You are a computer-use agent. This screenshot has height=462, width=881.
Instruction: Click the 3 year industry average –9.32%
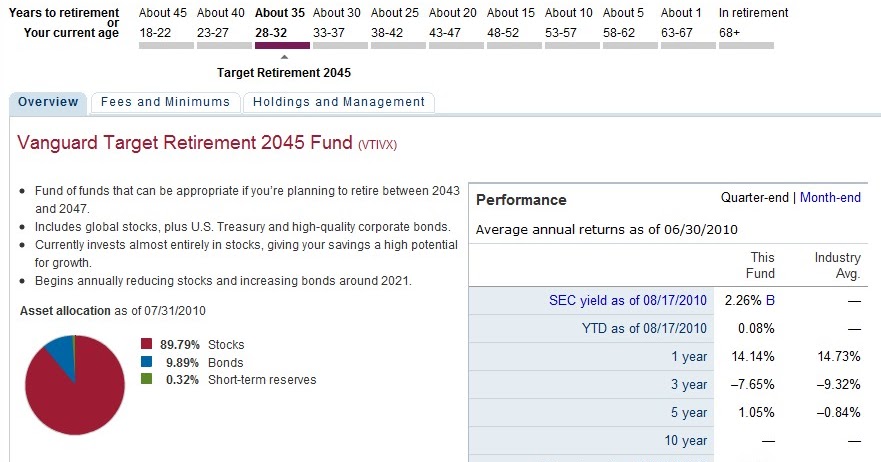tap(839, 385)
